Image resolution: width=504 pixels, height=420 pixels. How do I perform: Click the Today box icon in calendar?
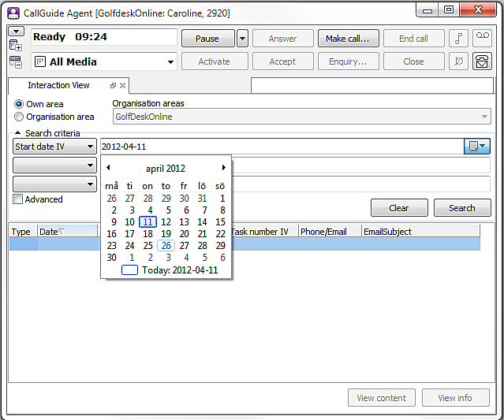129,270
